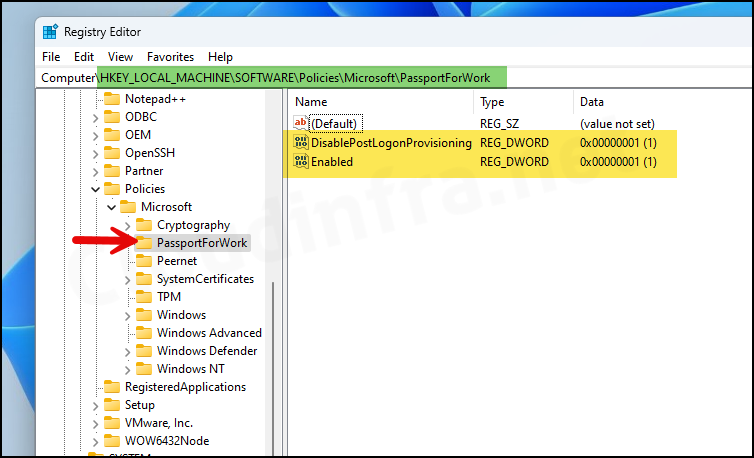The height and width of the screenshot is (458, 754).
Task: Expand the Windows NT key
Action: tap(127, 370)
